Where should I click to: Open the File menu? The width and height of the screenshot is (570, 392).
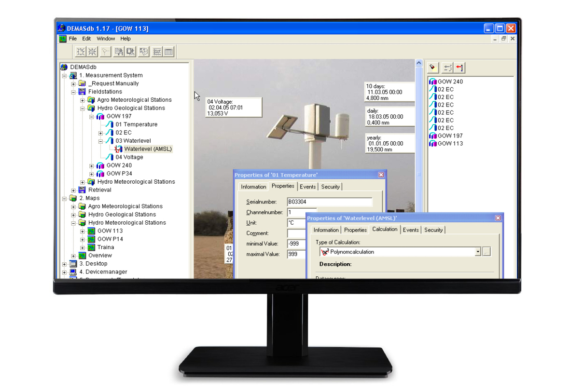pos(73,39)
